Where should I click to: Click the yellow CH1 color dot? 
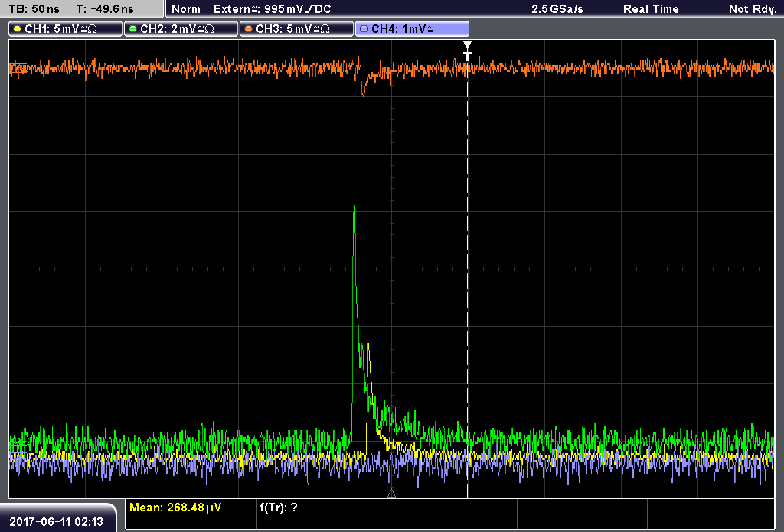(18, 29)
